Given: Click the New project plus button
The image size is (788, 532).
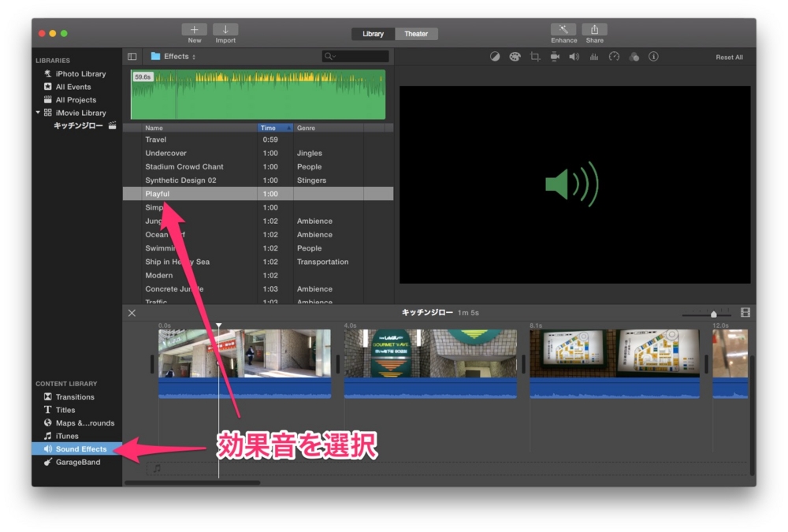Looking at the screenshot, I should [194, 30].
